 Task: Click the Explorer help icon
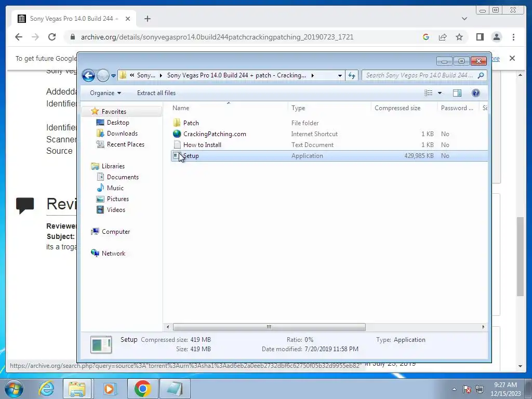pos(476,93)
